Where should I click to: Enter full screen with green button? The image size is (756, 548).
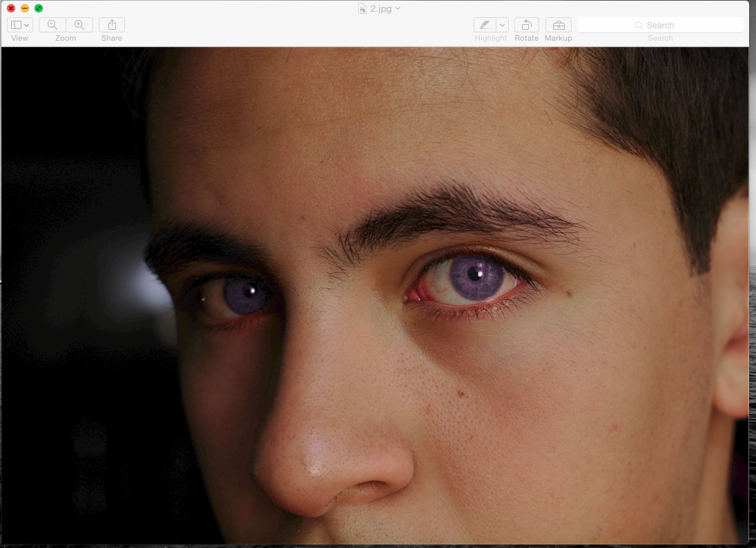39,8
